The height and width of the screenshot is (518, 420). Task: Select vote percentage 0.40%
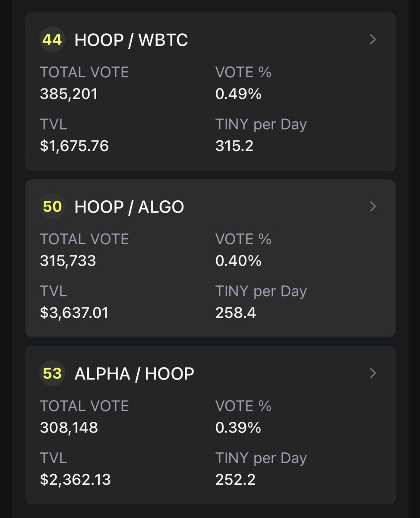tap(238, 261)
